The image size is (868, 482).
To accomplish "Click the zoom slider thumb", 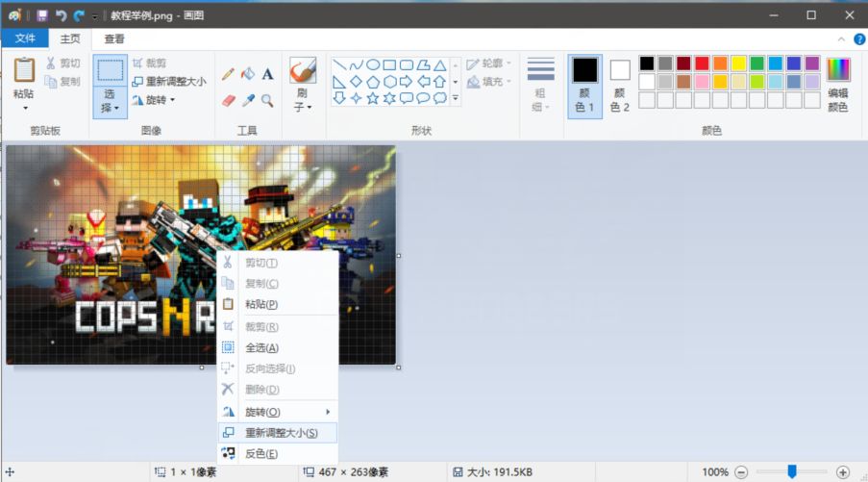I will (x=792, y=471).
